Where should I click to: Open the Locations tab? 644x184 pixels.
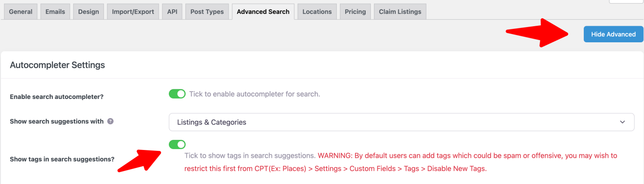317,11
